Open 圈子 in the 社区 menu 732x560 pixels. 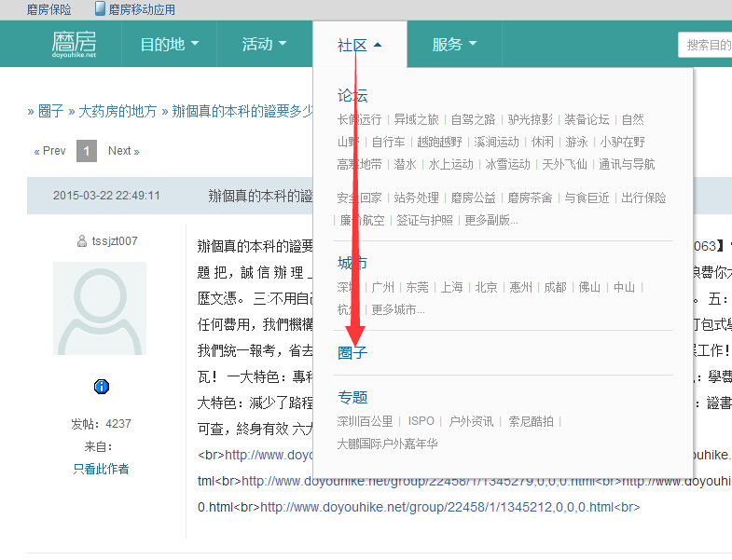tap(352, 352)
